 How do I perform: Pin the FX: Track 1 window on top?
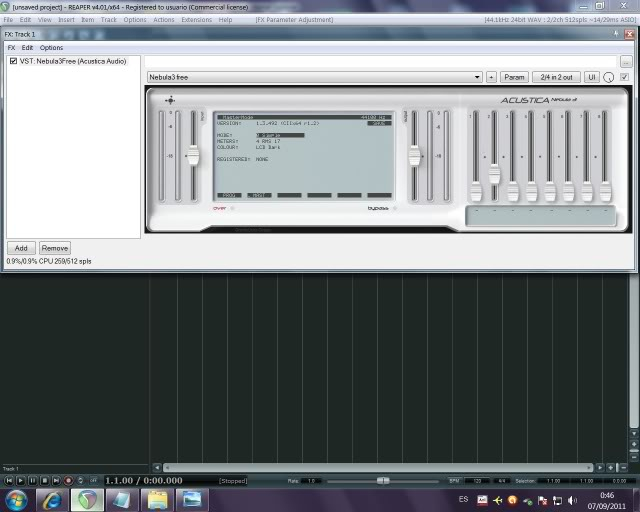pos(616,34)
